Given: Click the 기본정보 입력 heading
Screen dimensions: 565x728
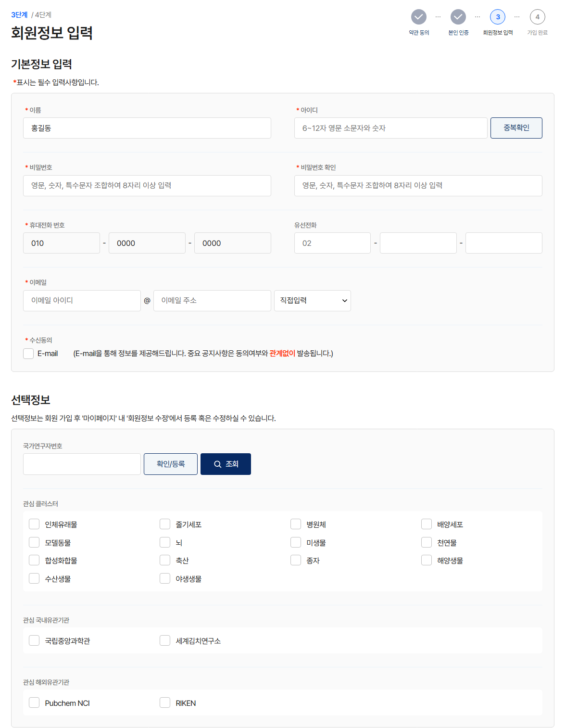Looking at the screenshot, I should coord(42,64).
